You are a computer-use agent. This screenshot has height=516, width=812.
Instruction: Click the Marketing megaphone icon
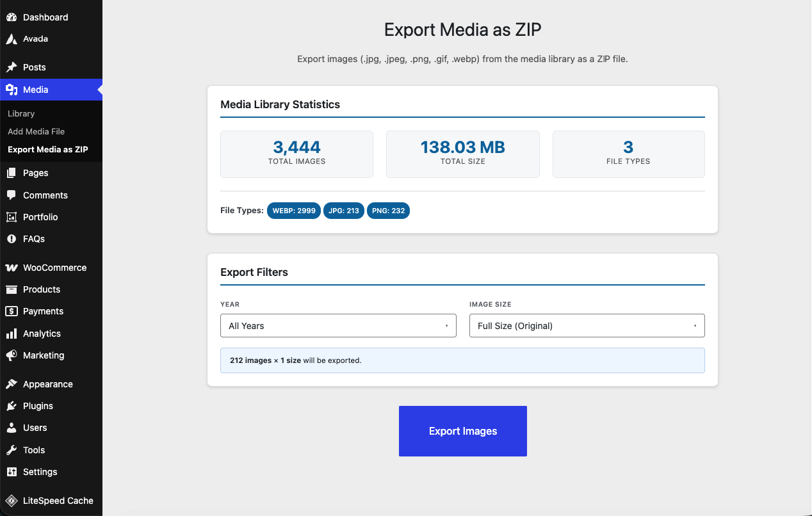tap(12, 355)
